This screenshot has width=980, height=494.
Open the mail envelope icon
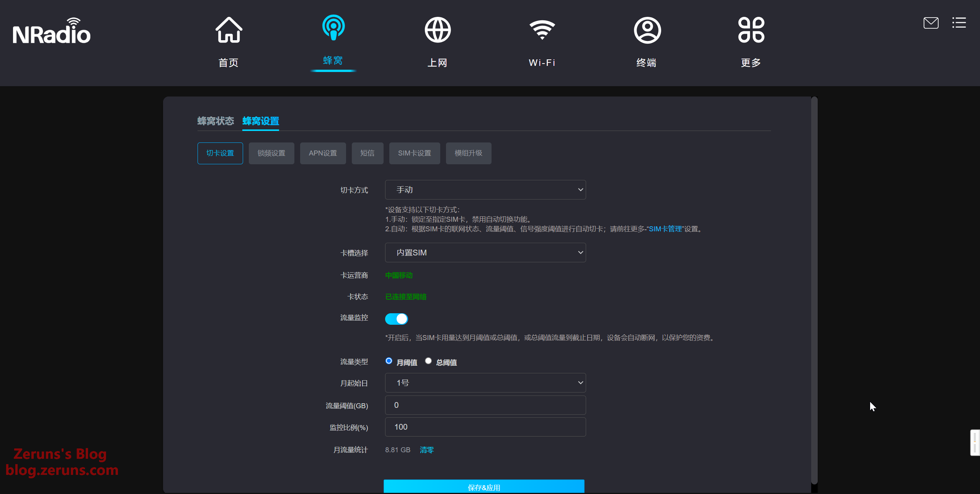point(931,23)
